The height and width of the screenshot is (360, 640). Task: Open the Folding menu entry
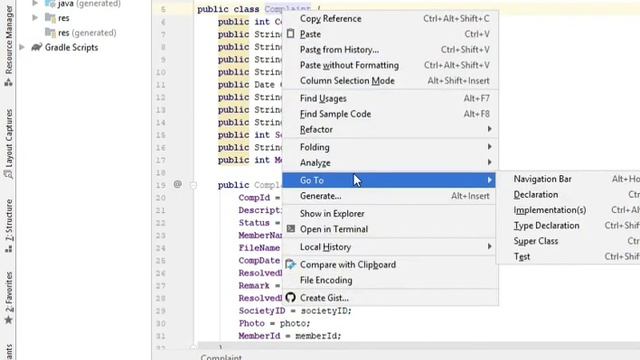point(390,147)
